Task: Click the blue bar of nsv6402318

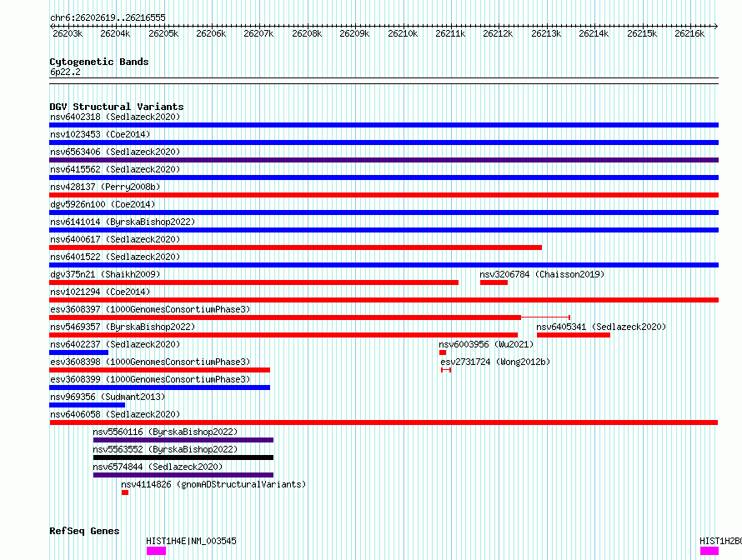Action: pyautogui.click(x=384, y=125)
